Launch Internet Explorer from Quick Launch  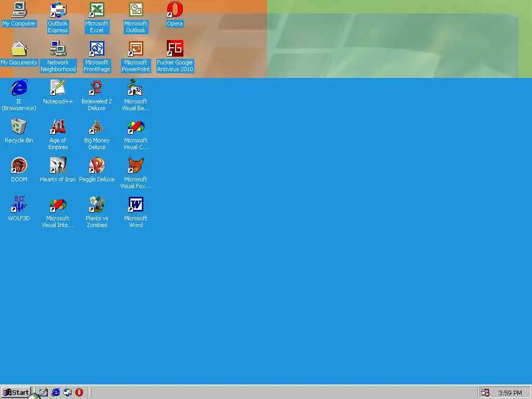(x=56, y=393)
